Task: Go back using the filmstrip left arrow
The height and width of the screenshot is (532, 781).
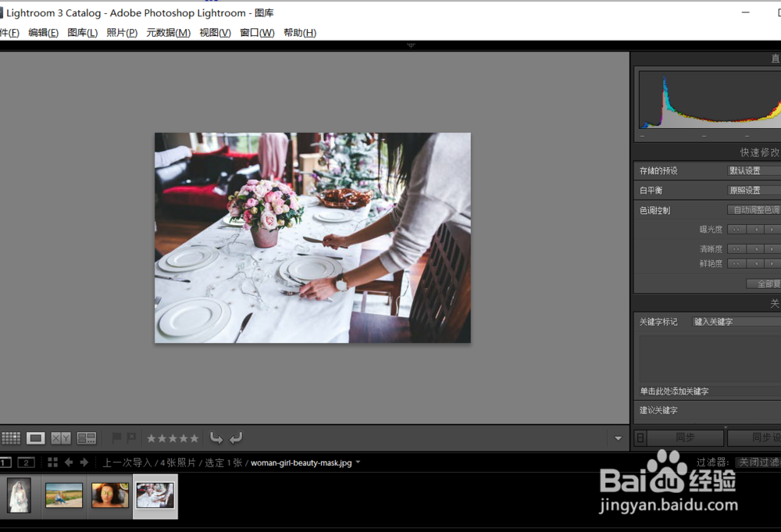Action: (69, 462)
